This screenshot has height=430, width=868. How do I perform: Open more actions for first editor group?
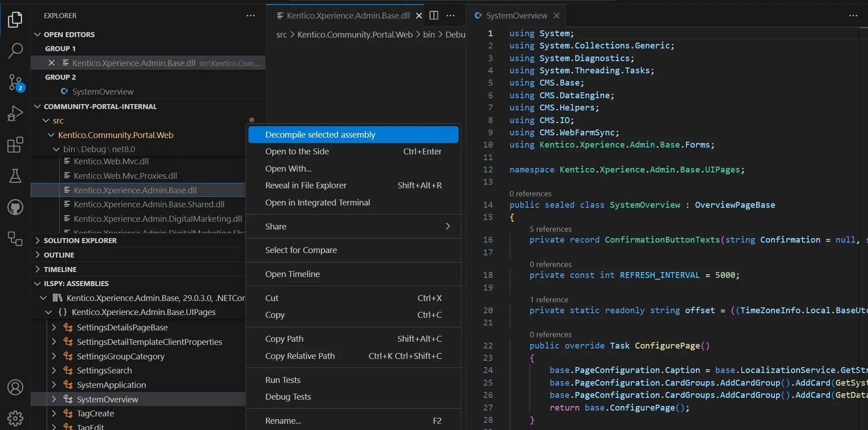click(451, 16)
